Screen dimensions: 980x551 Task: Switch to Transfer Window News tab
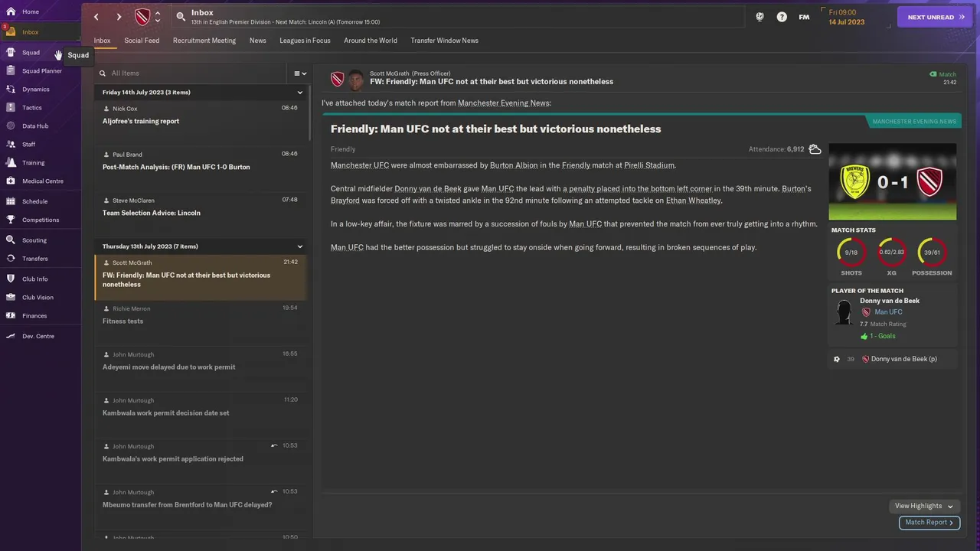(444, 41)
